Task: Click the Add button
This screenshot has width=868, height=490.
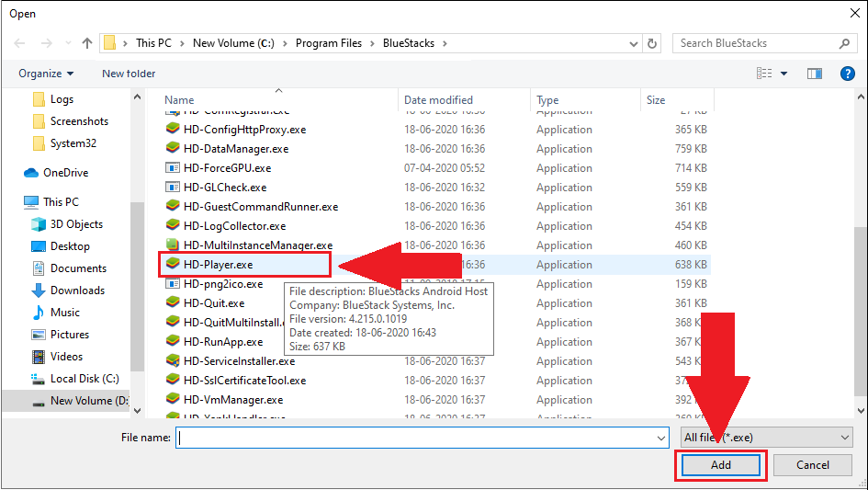Action: point(721,465)
